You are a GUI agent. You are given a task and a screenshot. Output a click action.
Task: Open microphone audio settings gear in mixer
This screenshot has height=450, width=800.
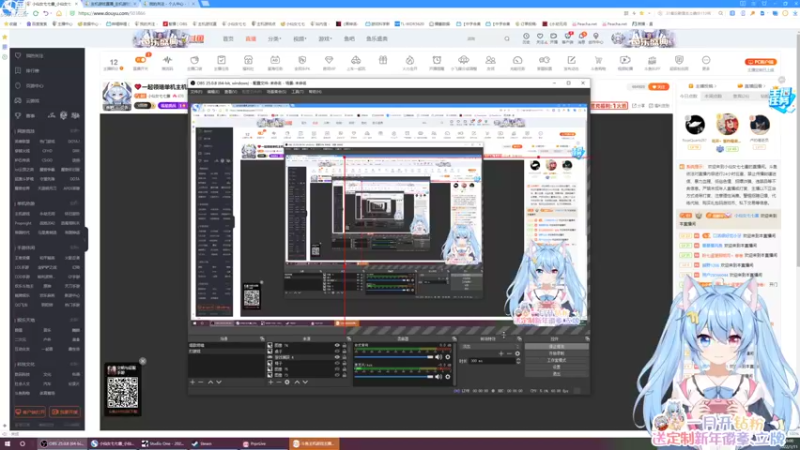pos(447,377)
